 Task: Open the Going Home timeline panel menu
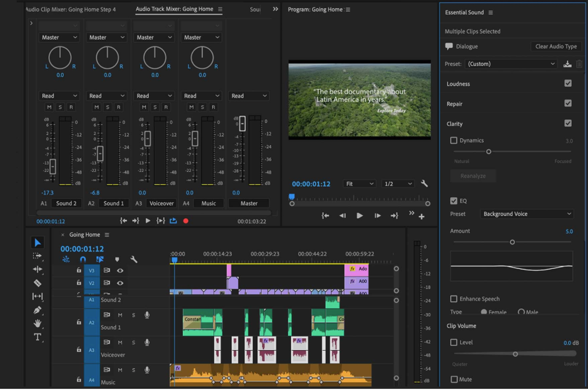pos(107,235)
